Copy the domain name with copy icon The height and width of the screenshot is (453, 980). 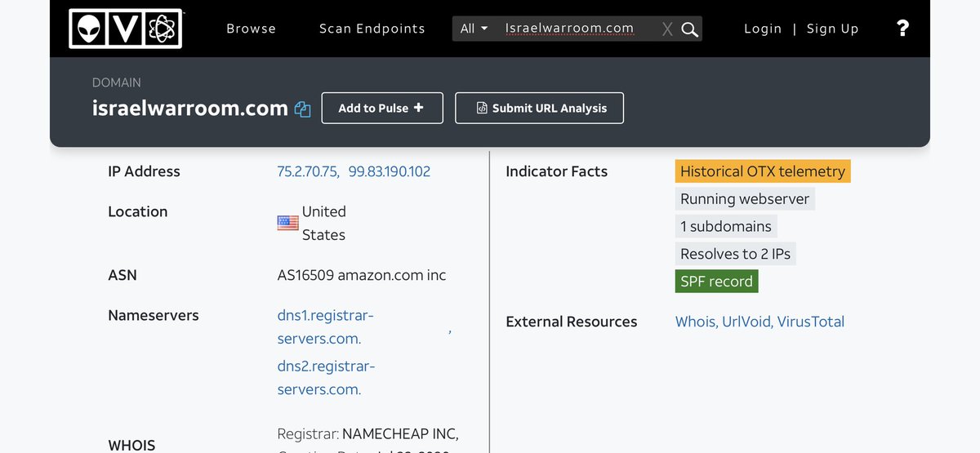pos(303,109)
